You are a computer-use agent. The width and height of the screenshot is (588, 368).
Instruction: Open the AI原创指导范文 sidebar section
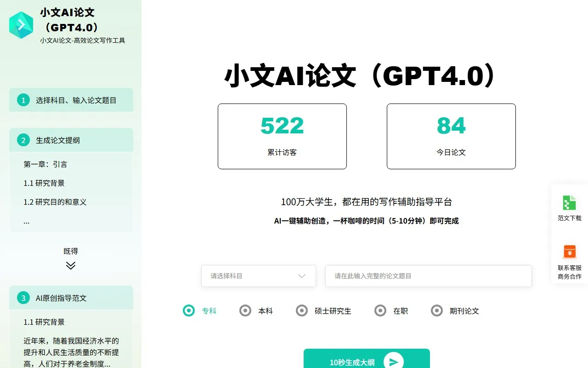point(61,298)
